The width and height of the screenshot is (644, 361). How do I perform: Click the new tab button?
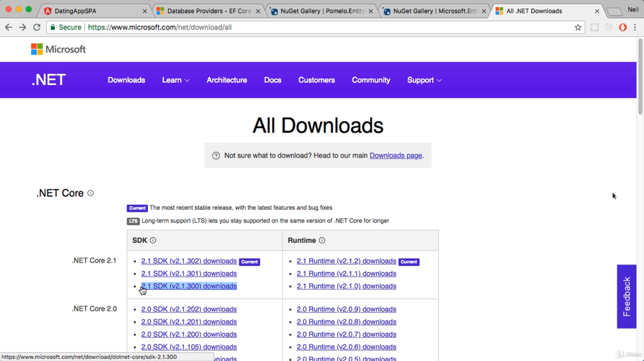click(x=614, y=12)
